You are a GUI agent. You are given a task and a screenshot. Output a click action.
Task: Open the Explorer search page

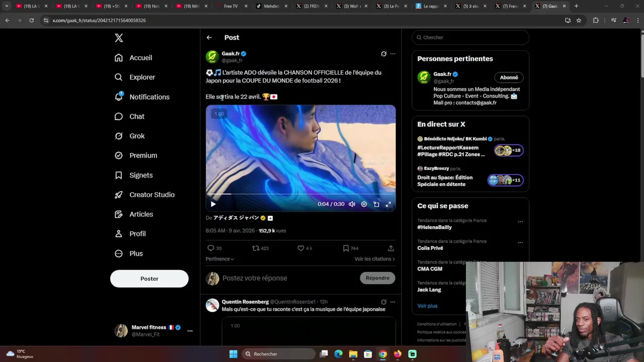point(135,77)
